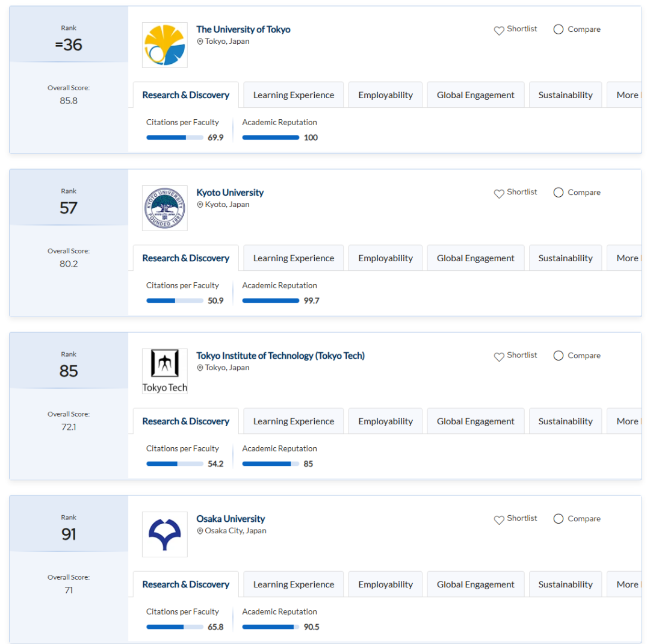650x644 pixels.
Task: Click Academic Reputation bar showing 100
Action: coord(271,138)
